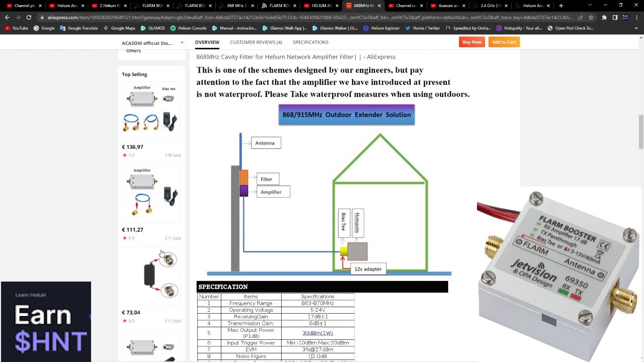
Task: Open the 'Manual - instructio...' bookmark
Action: tap(234, 28)
